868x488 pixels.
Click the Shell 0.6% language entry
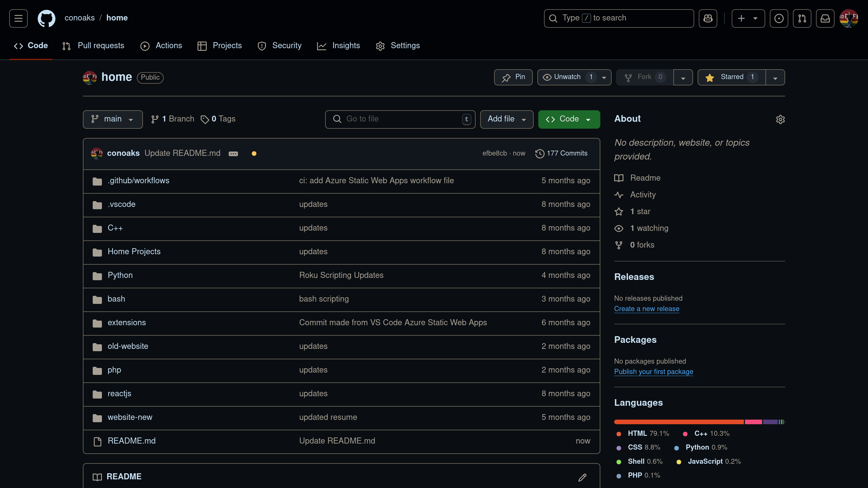[x=639, y=462]
